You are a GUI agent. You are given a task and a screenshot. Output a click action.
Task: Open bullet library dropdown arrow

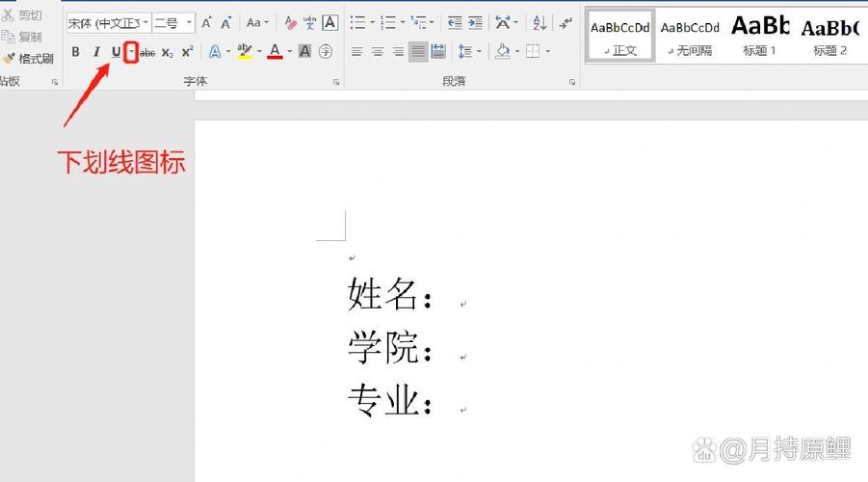click(x=372, y=23)
